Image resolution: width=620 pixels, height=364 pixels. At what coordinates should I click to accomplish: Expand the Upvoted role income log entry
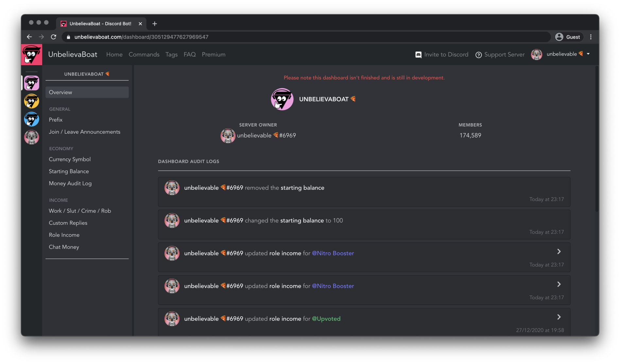(559, 317)
